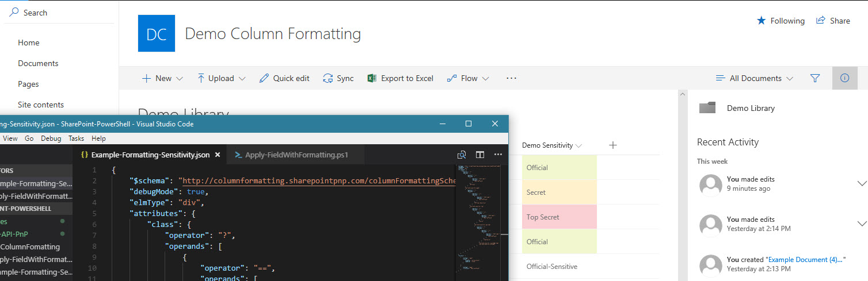Open the filter funnel pane
The width and height of the screenshot is (868, 281).
pyautogui.click(x=815, y=78)
